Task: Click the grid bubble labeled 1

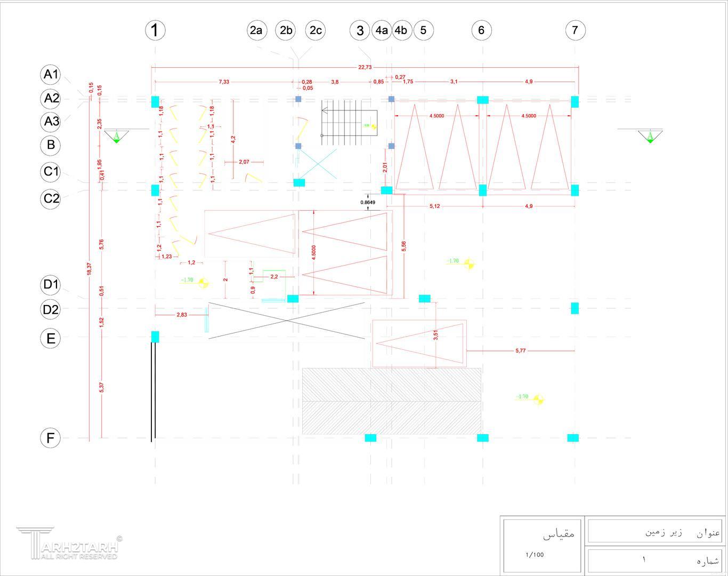Action: click(x=155, y=30)
